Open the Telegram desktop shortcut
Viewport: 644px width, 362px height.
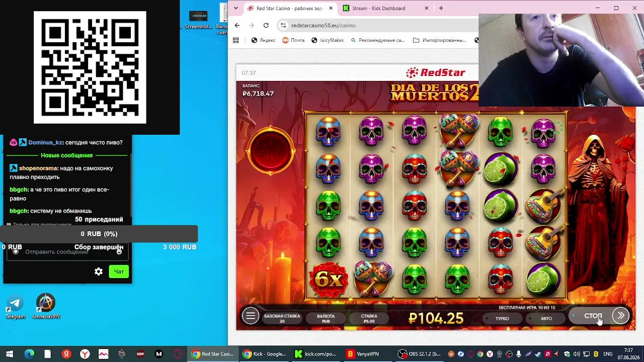pyautogui.click(x=15, y=307)
